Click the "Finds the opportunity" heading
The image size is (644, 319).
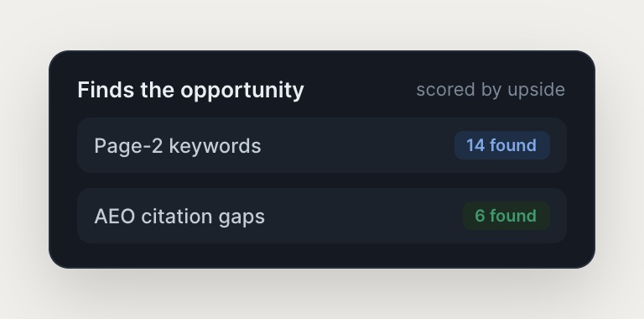pos(190,90)
